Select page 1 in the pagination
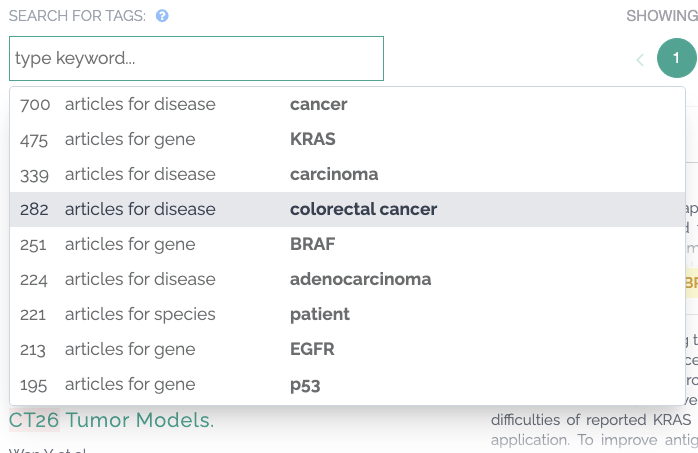 coord(676,59)
